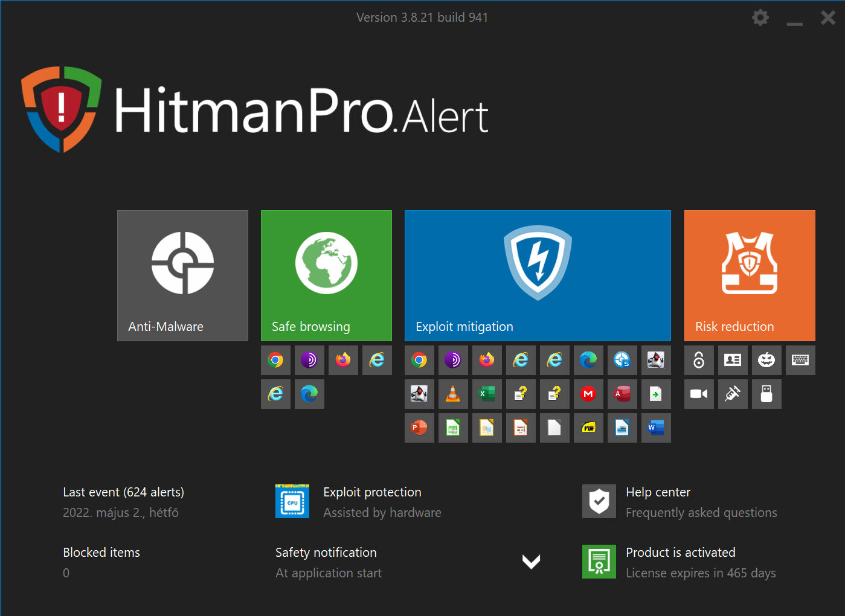Click the padlock icon under Risk reduction
This screenshot has height=616, width=845.
[699, 360]
